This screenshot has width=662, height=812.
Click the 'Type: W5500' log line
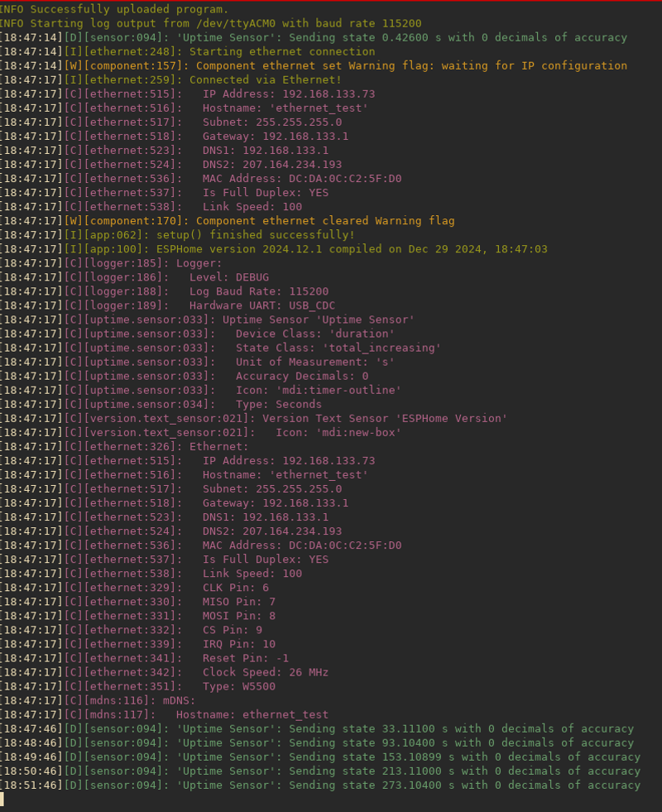pos(137,686)
